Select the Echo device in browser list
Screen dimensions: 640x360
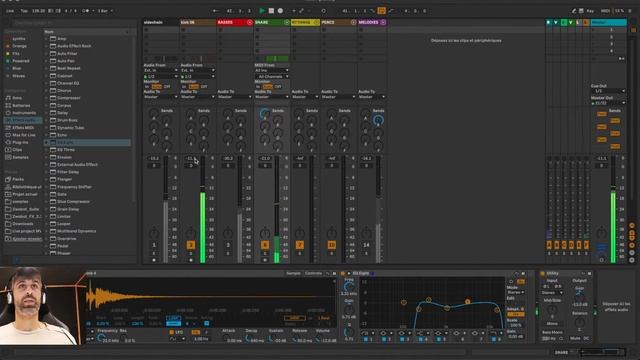(62, 135)
